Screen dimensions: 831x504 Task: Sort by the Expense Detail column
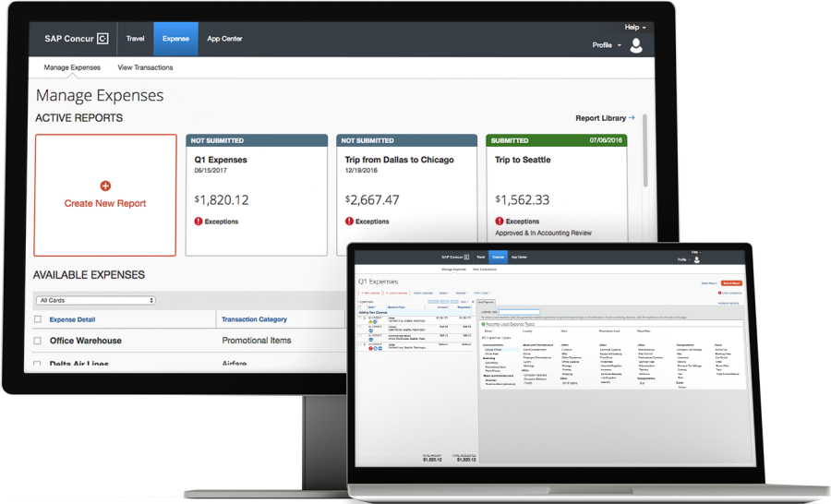coord(72,319)
